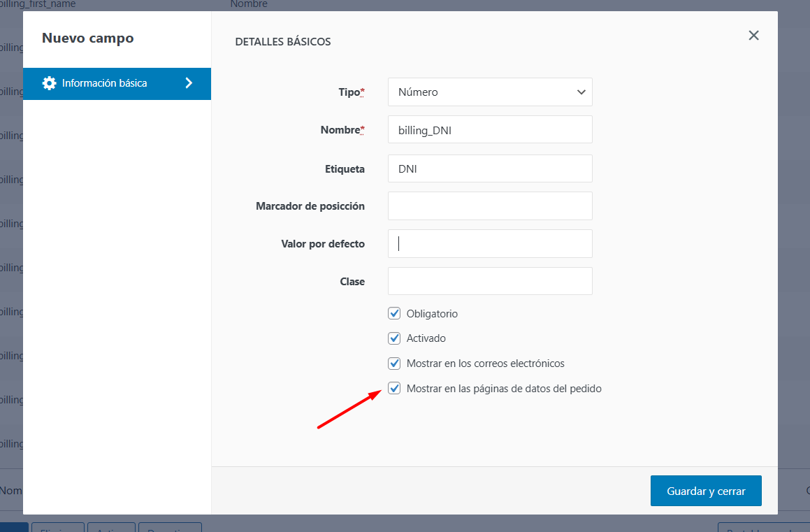Untick Mostrar en las páginas de datos checkbox
The width and height of the screenshot is (810, 532).
(394, 388)
